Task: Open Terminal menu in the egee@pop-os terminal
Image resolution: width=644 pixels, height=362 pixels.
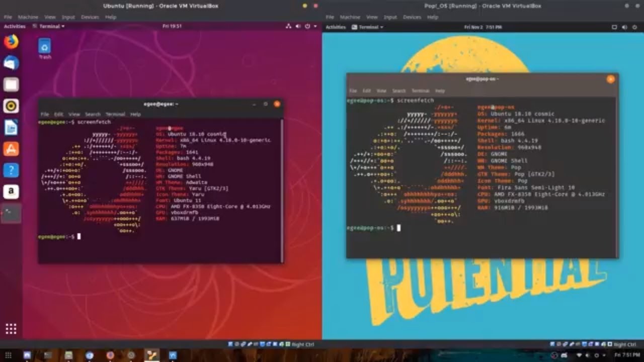Action: [421, 91]
